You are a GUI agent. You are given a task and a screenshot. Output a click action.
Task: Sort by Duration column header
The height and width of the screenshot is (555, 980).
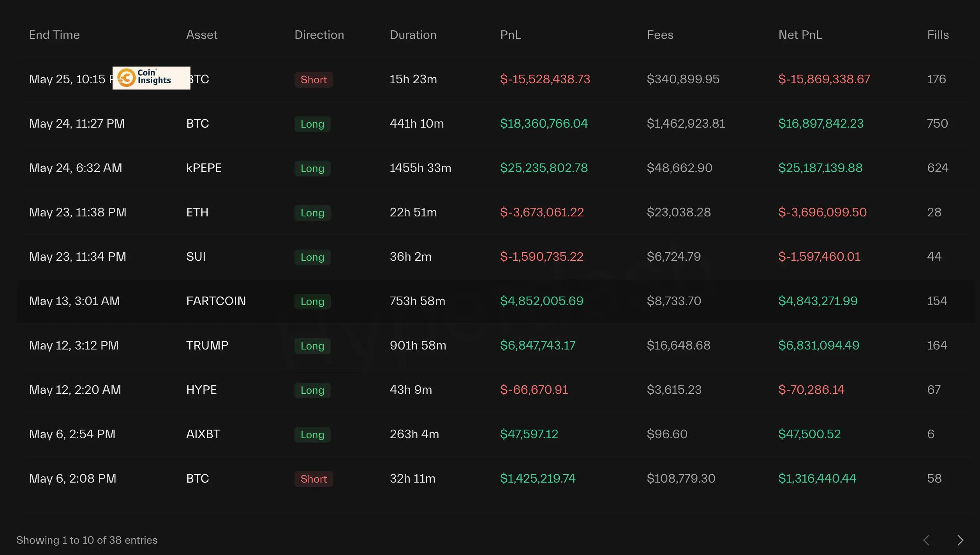[x=413, y=35]
